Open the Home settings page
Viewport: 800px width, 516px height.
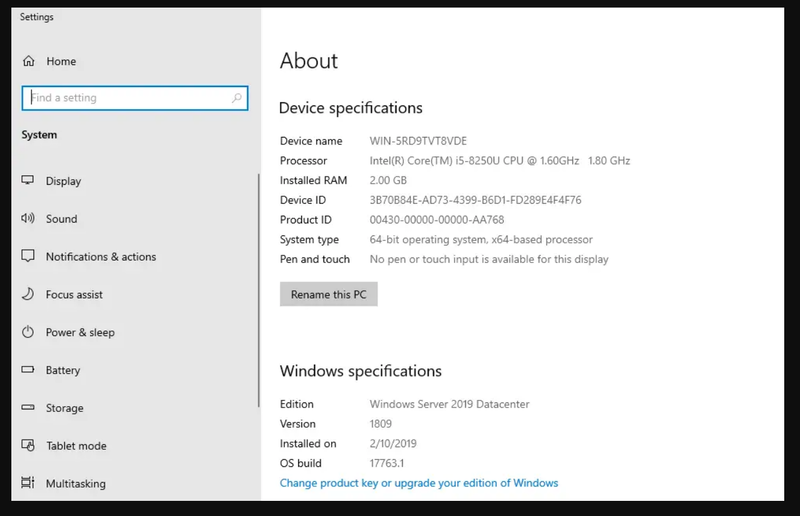coord(61,61)
